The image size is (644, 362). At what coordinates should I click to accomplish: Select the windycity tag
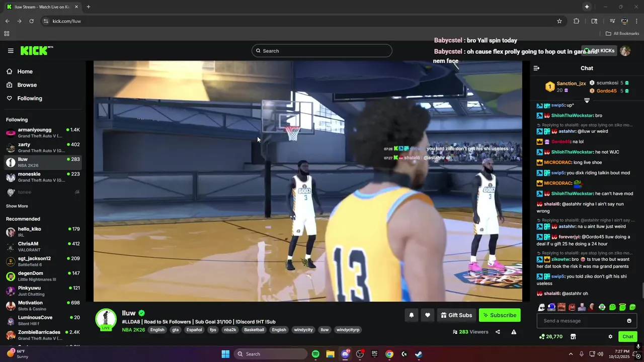[x=303, y=330]
